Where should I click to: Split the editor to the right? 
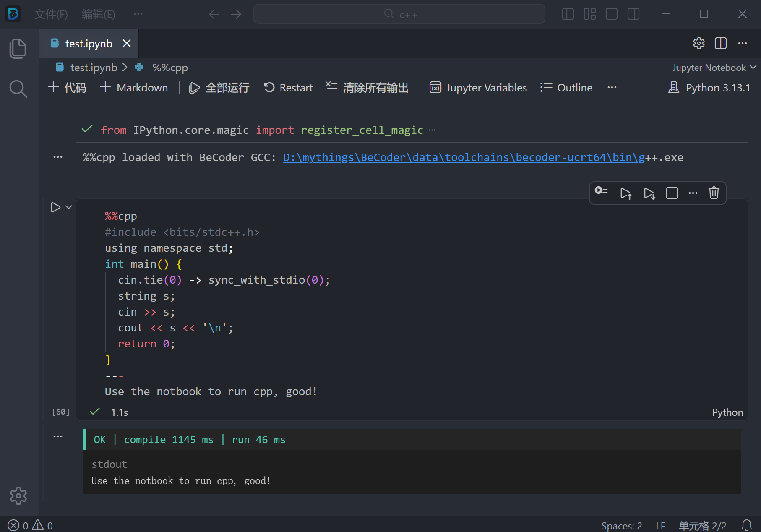pyautogui.click(x=721, y=43)
